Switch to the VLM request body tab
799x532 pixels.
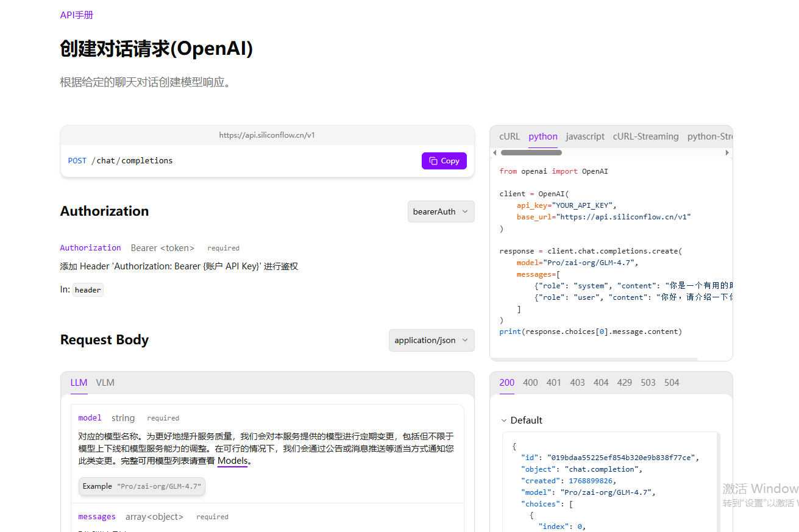[x=105, y=383]
